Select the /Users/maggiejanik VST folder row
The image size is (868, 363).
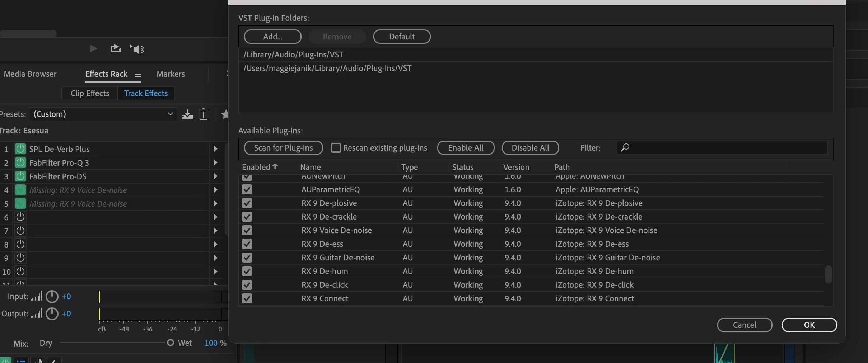[536, 68]
